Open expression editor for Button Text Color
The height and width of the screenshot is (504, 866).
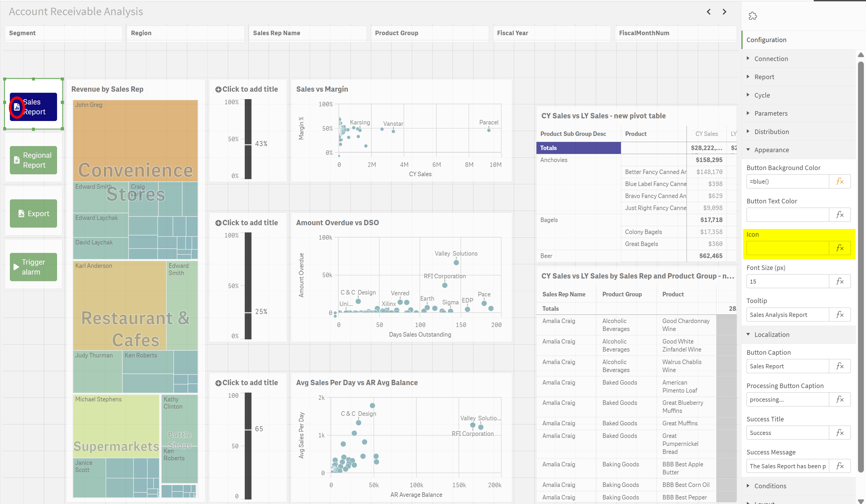(x=840, y=215)
